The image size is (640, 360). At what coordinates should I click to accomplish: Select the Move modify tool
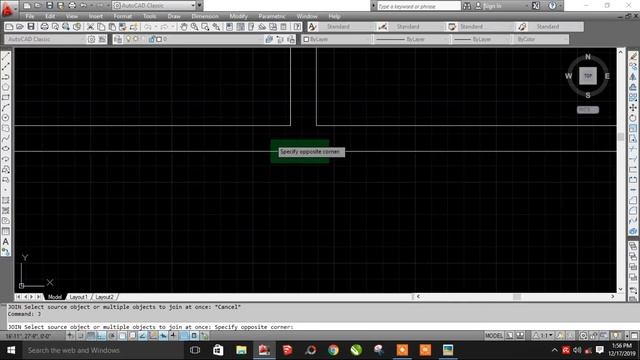633,107
